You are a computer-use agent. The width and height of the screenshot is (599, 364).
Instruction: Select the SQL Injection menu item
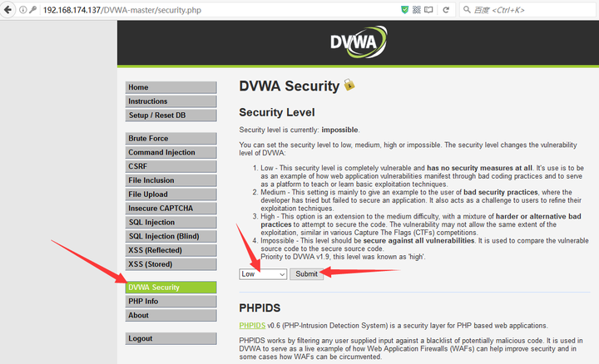[x=171, y=223]
